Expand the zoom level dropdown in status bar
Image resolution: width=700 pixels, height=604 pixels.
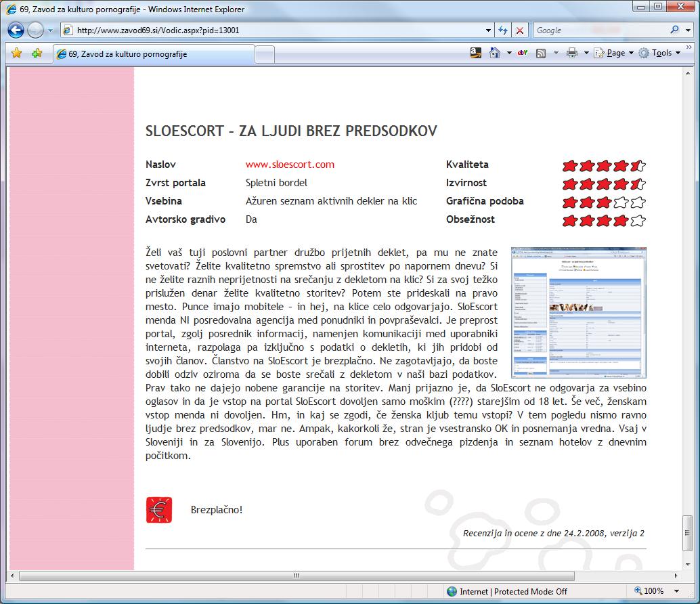click(677, 591)
